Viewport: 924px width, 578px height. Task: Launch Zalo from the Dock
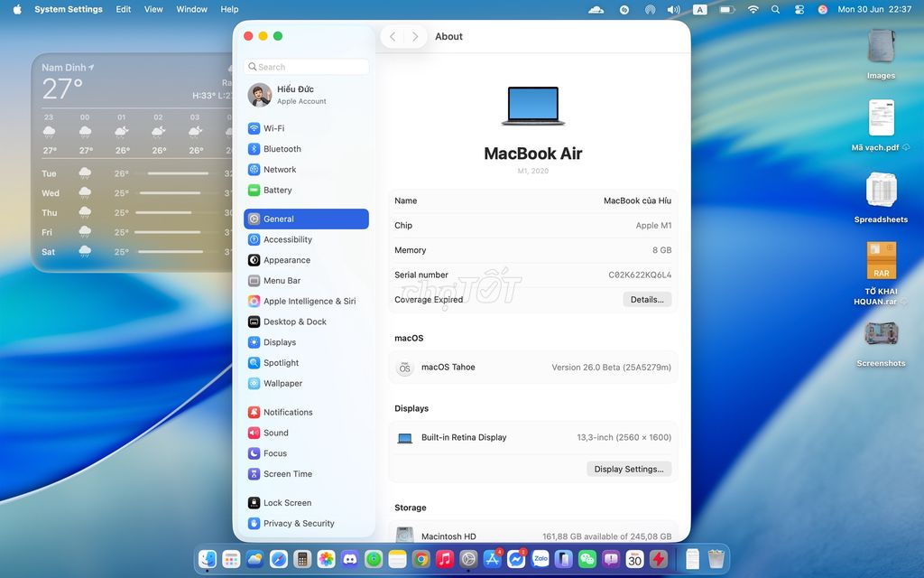[540, 558]
